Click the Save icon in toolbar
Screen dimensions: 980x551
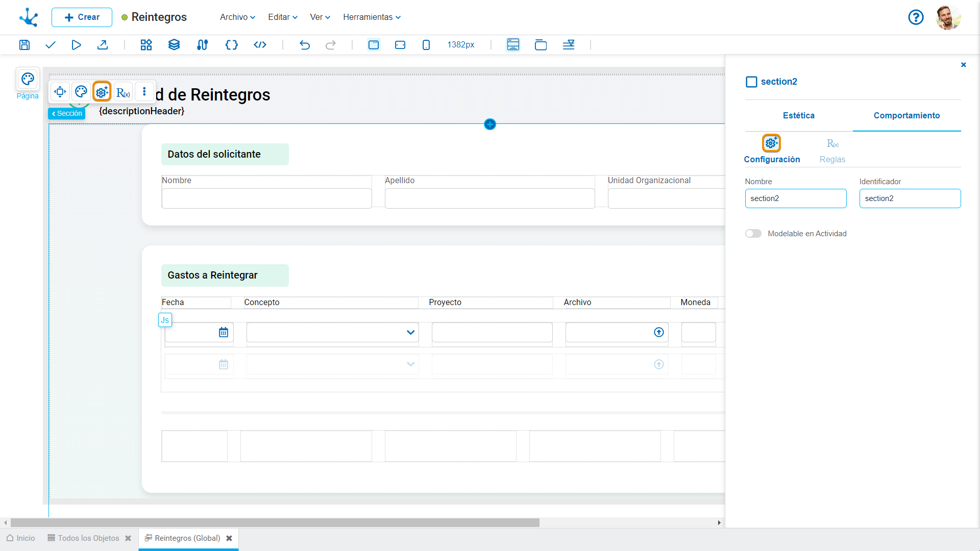pos(24,45)
